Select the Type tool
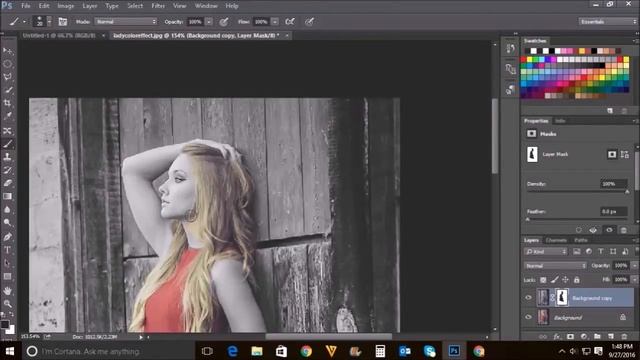 pyautogui.click(x=7, y=250)
